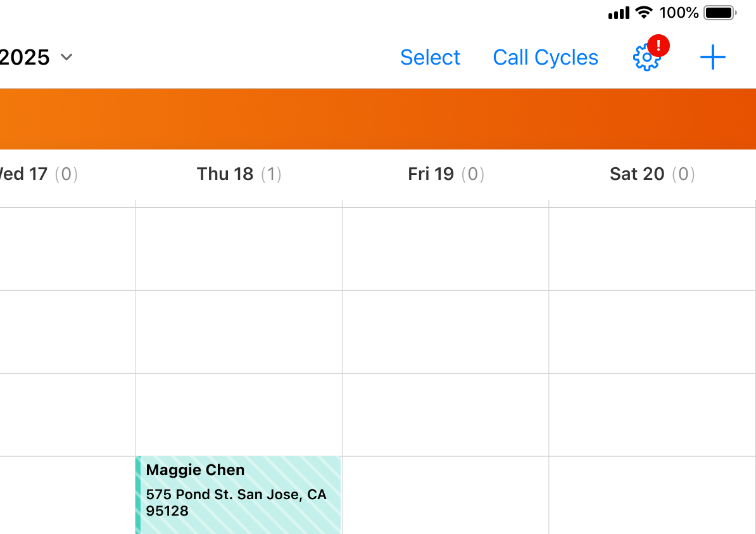Tap the red alert badge on settings
The width and height of the screenshot is (756, 534).
point(658,46)
